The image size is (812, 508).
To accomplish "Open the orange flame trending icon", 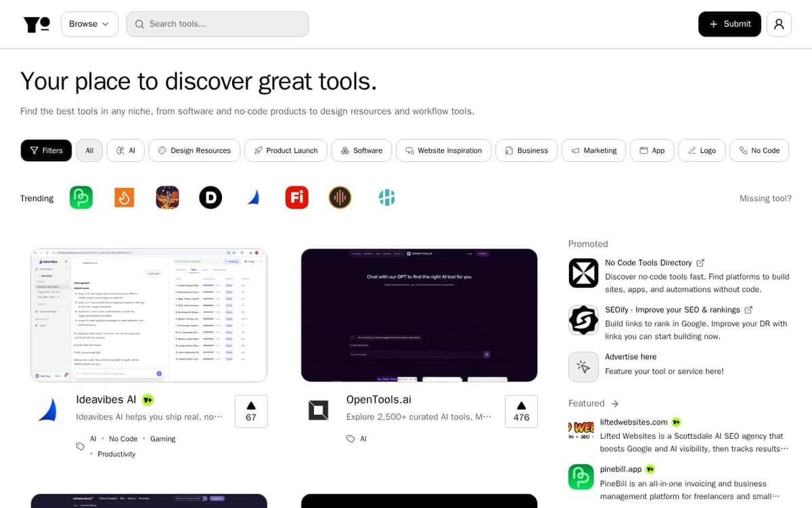I will tap(125, 198).
